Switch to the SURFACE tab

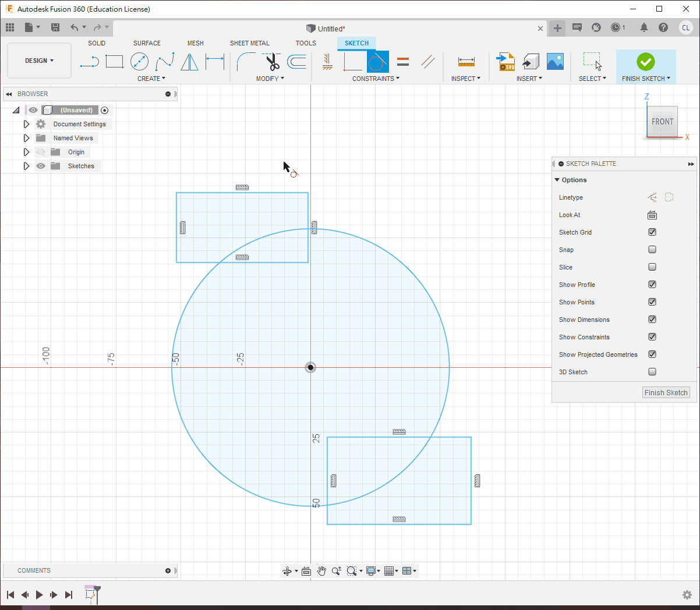[x=147, y=43]
